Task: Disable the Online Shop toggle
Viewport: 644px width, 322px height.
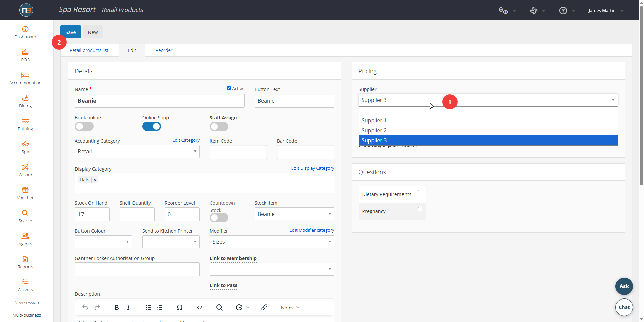Action: 152,126
